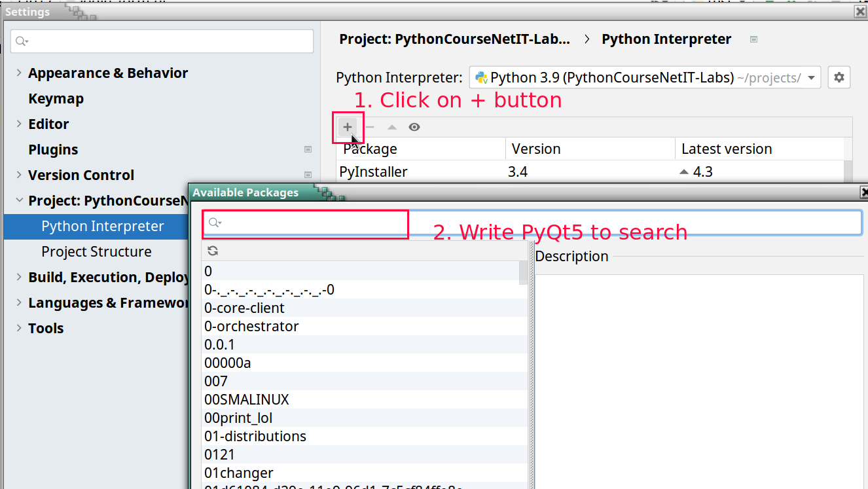Click the Version Control project badge icon
Screen dimensions: 868x489
pos(308,175)
